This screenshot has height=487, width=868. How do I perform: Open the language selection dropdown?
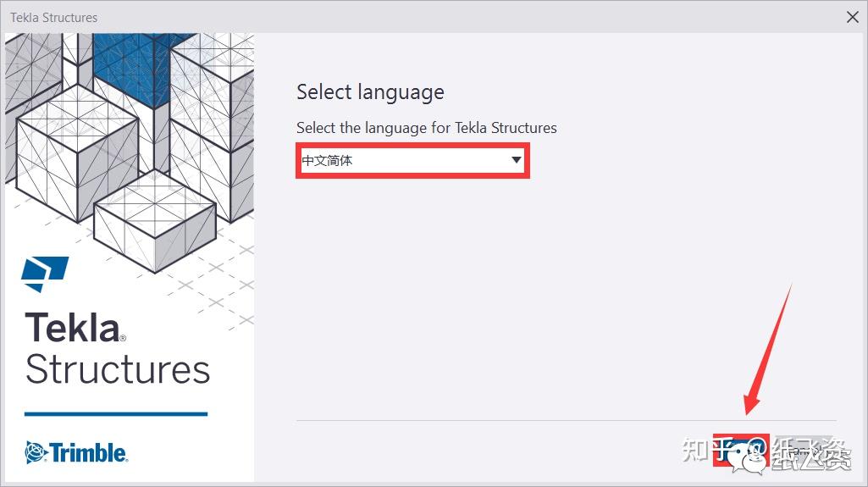pyautogui.click(x=412, y=160)
